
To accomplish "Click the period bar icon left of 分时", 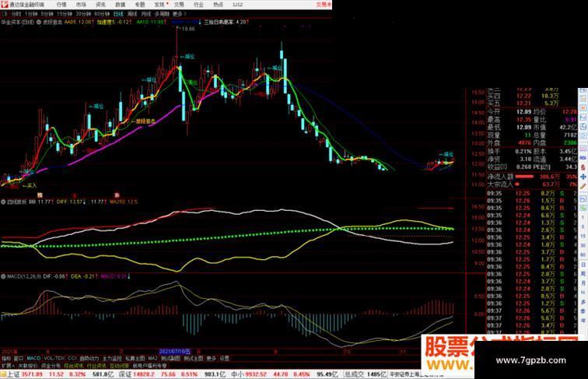I will coord(5,14).
